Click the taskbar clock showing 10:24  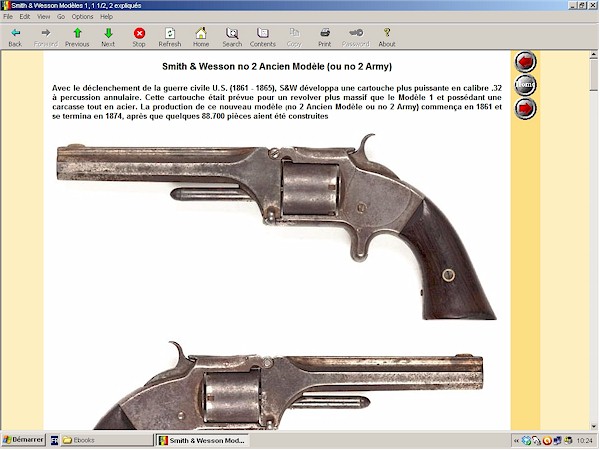(584, 441)
